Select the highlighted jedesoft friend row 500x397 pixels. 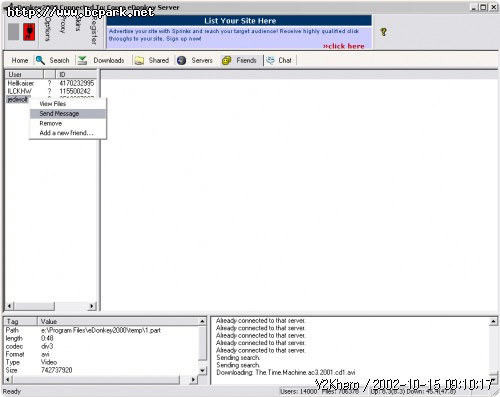(x=17, y=99)
